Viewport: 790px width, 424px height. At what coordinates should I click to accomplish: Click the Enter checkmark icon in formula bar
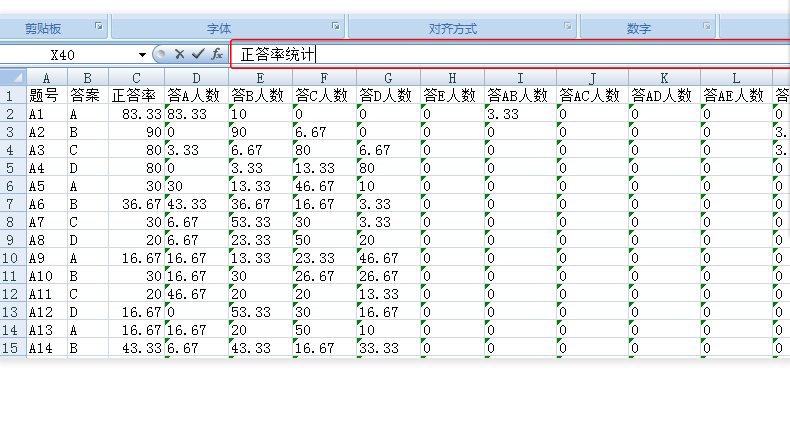point(198,54)
